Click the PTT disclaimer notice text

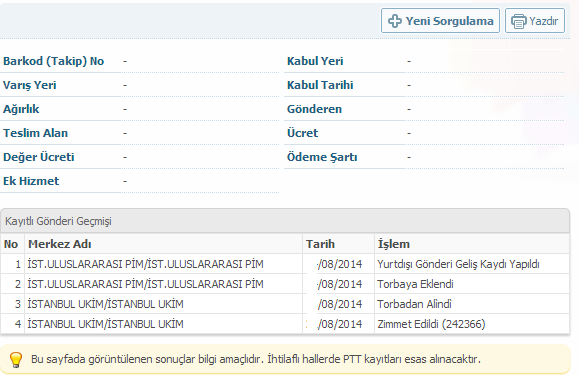[256, 359]
